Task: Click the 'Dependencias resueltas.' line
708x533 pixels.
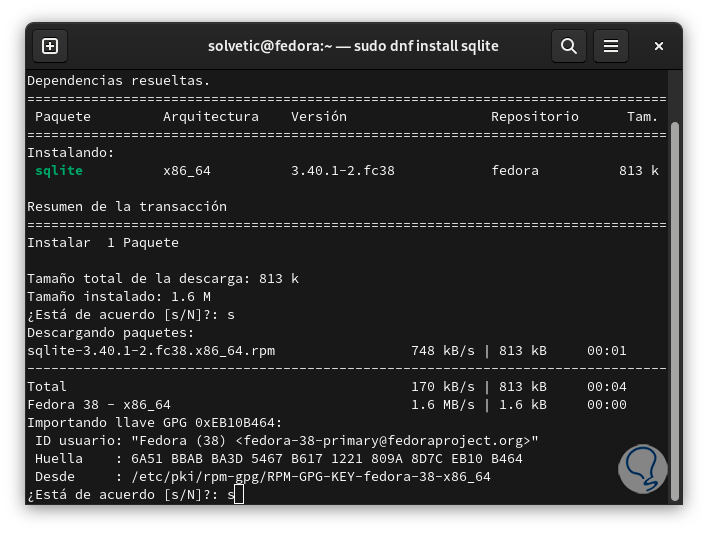Action: [x=119, y=81]
